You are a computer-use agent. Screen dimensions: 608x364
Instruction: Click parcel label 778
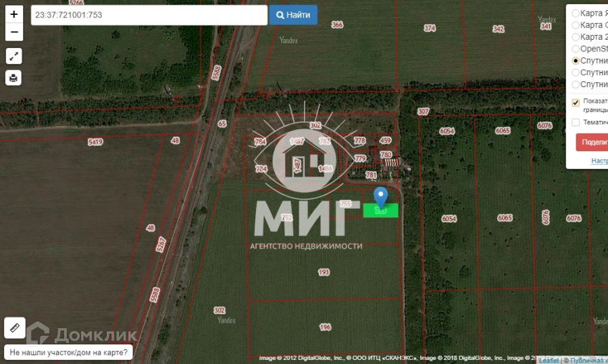[360, 140]
